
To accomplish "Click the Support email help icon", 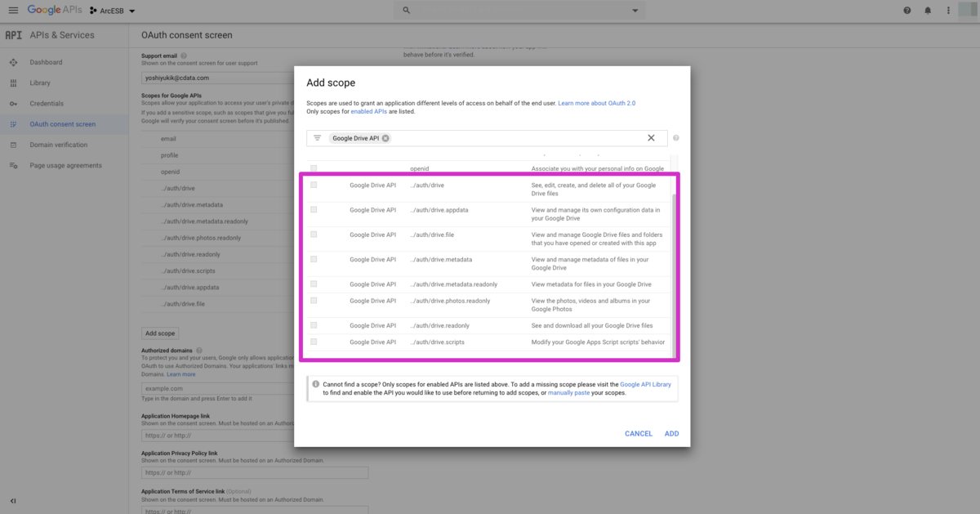I will click(184, 56).
